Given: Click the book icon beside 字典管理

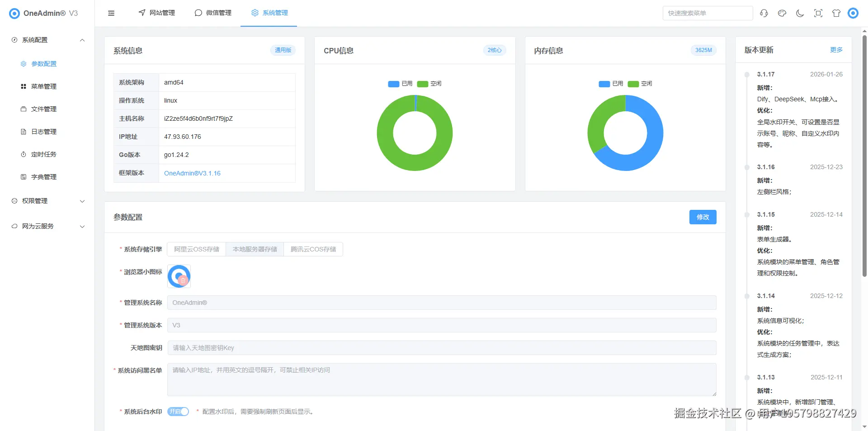Looking at the screenshot, I should pyautogui.click(x=24, y=177).
